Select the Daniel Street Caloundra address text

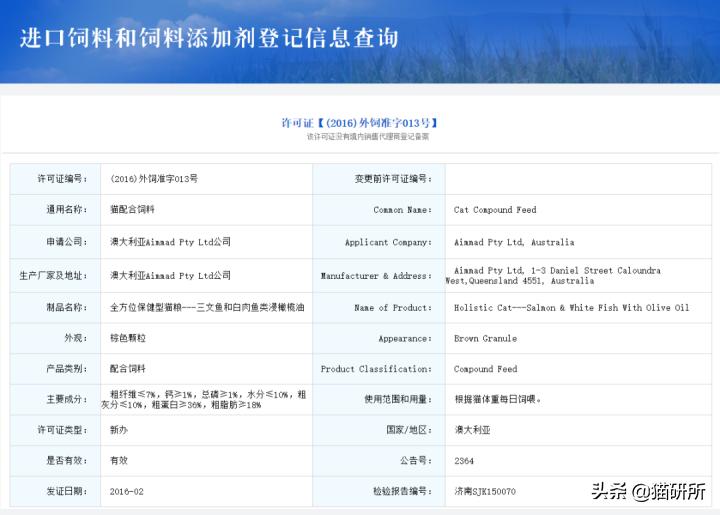pyautogui.click(x=553, y=275)
